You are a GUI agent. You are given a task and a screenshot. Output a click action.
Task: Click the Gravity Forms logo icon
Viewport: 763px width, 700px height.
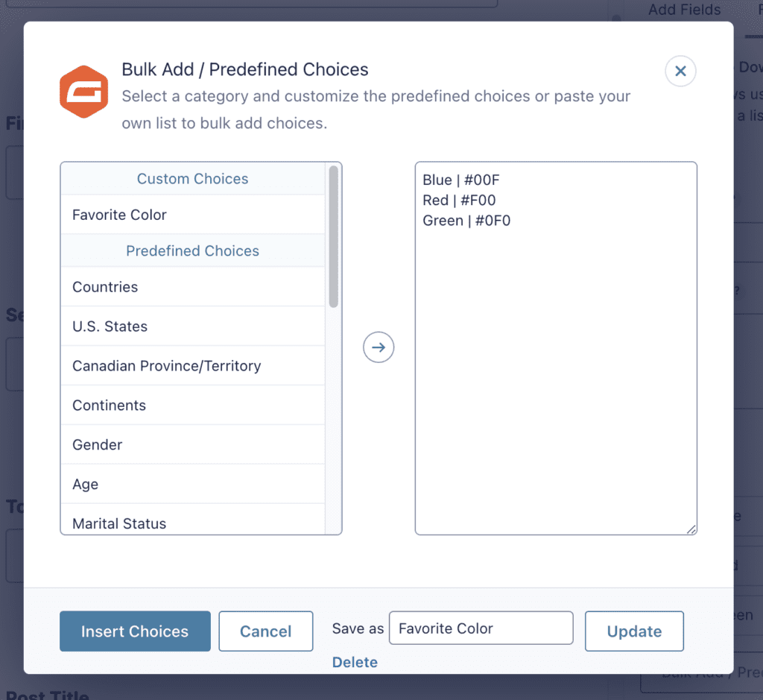point(83,89)
